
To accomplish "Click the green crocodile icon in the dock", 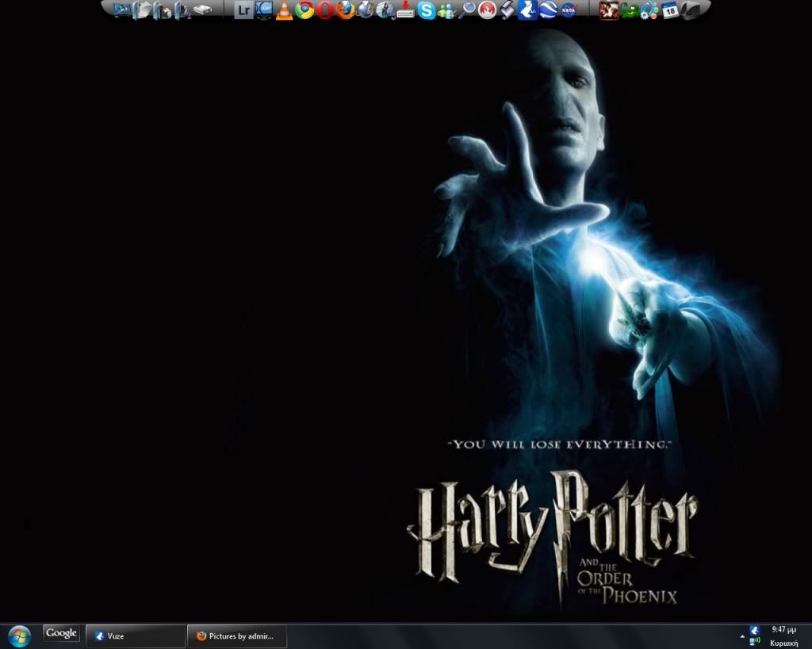I will 629,10.
